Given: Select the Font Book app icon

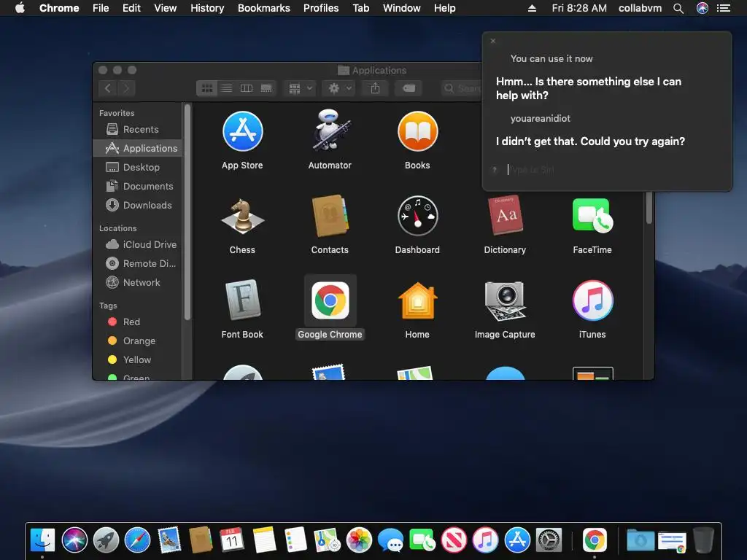Looking at the screenshot, I should click(x=242, y=300).
